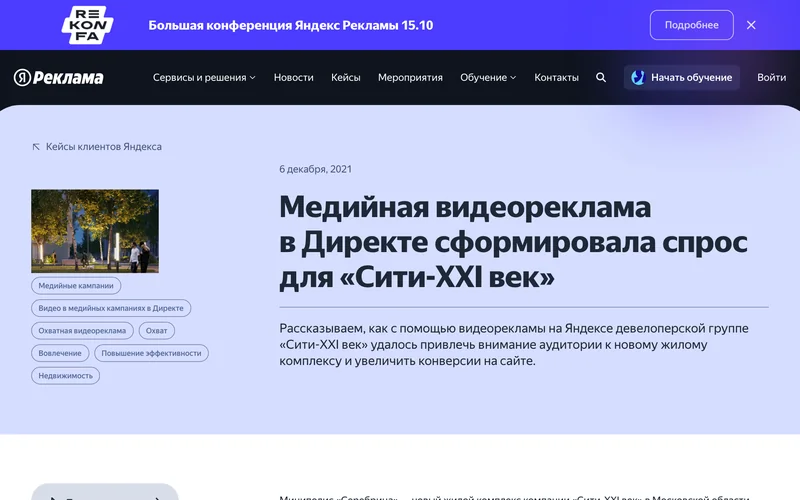Click the date 6 декабря, 2021
Screen dimensions: 800x500
pos(315,169)
